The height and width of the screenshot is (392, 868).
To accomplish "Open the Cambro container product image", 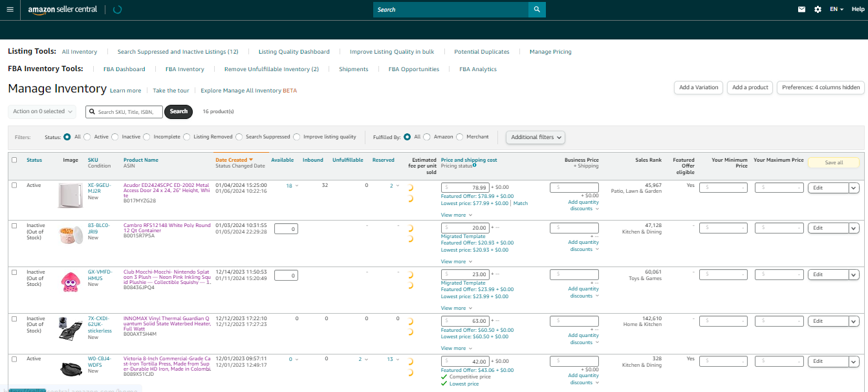I will point(71,234).
